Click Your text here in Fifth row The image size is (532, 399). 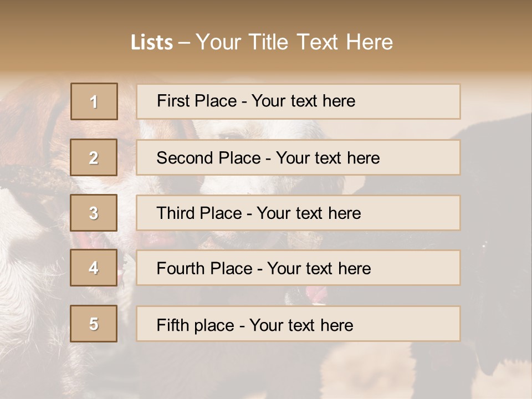click(x=301, y=325)
